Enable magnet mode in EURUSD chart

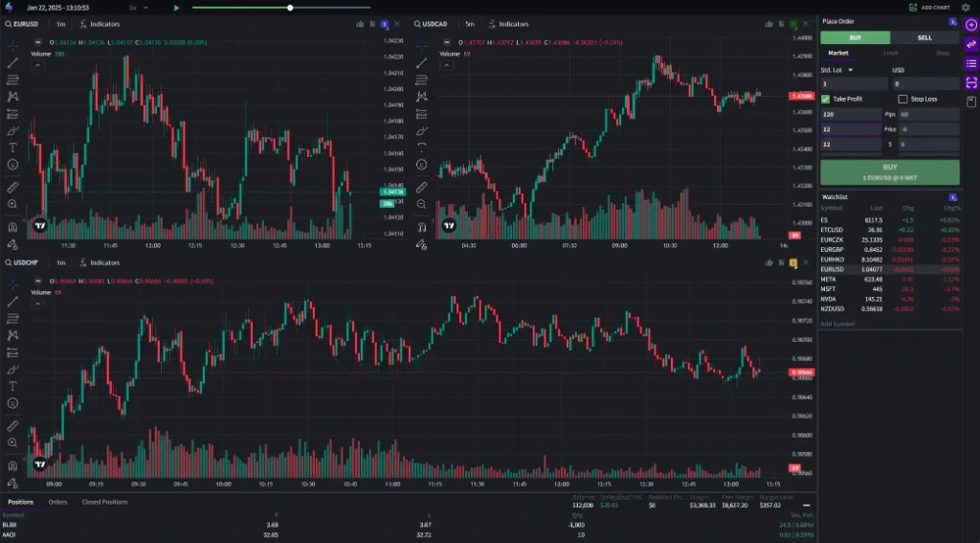(12, 227)
